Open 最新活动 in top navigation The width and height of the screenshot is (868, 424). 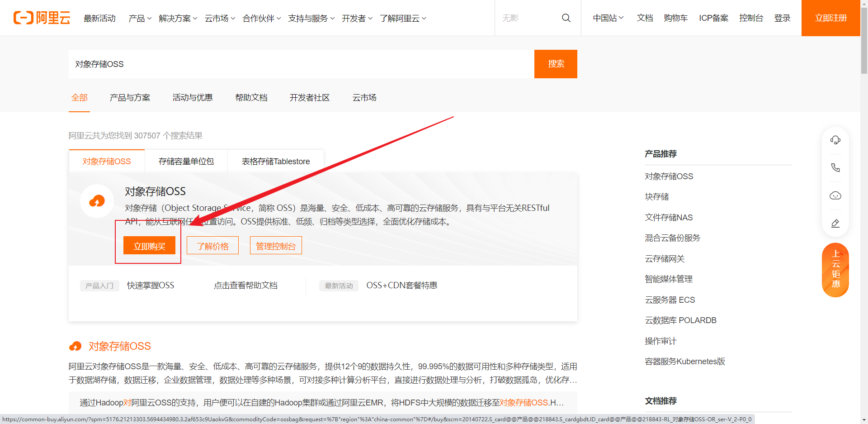(x=99, y=18)
